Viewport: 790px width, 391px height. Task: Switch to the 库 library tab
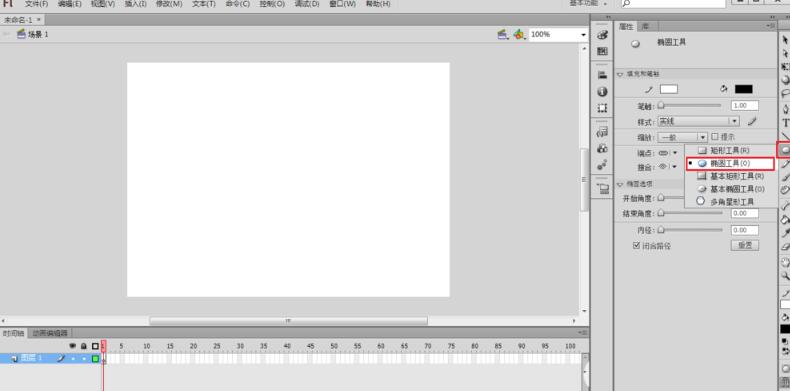coord(645,27)
